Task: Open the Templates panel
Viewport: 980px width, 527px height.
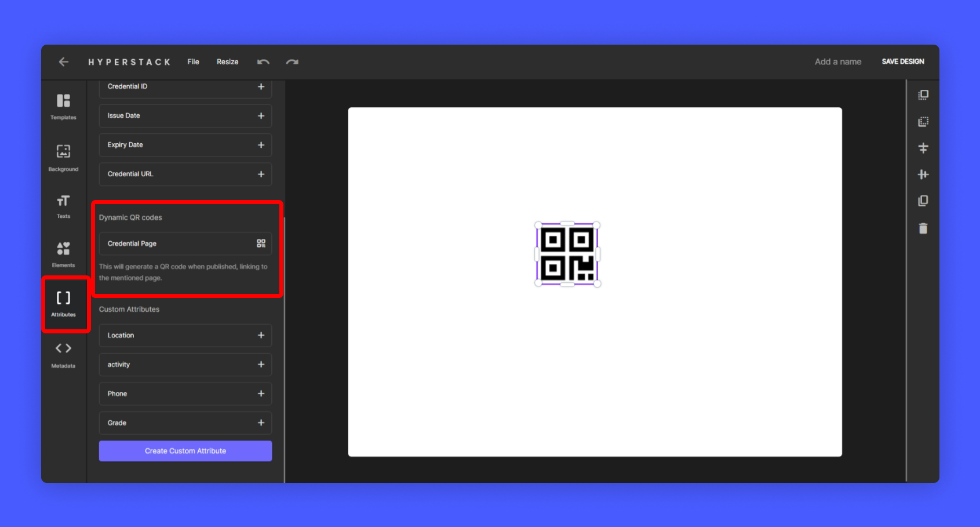Action: click(x=63, y=107)
